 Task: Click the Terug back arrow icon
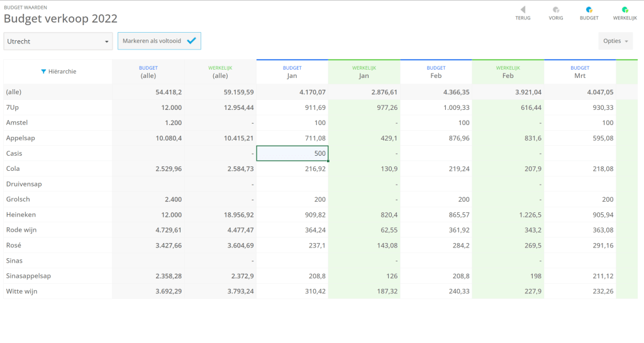[x=523, y=10]
